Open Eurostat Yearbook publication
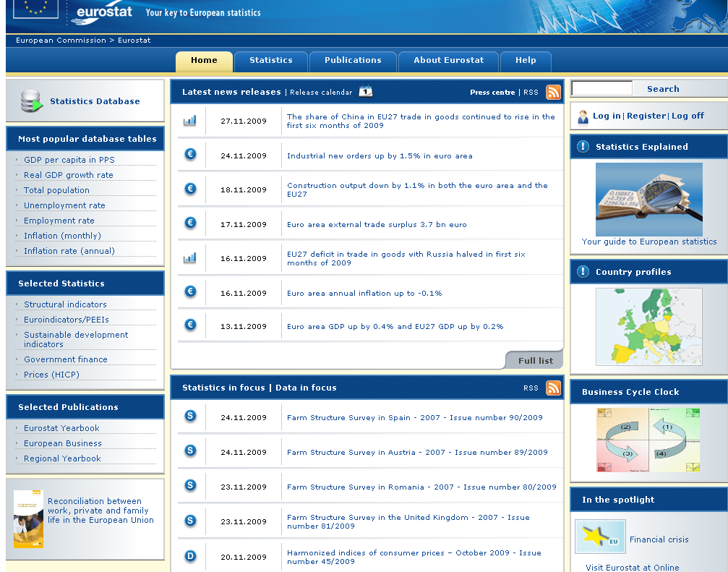The width and height of the screenshot is (728, 572). click(x=61, y=428)
